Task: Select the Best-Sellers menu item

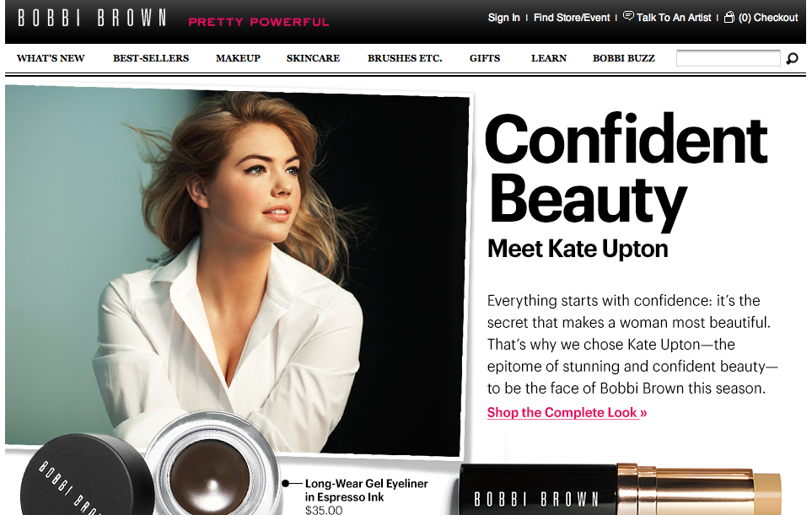Action: [151, 58]
